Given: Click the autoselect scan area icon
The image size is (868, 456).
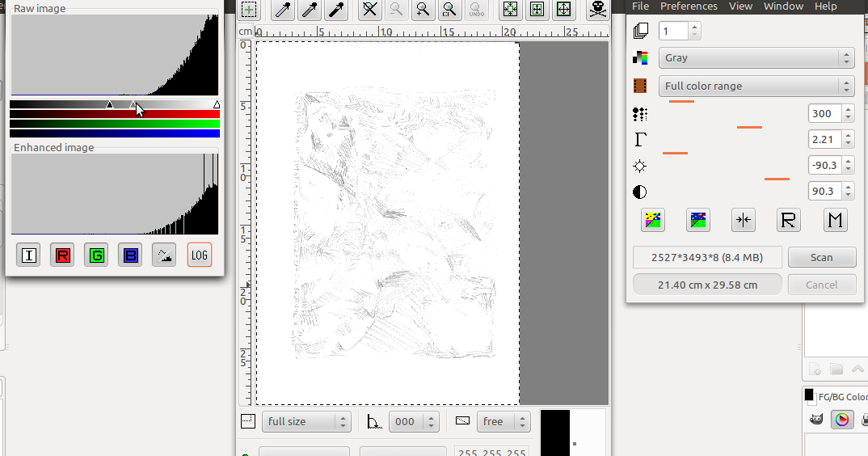Looking at the screenshot, I should point(510,10).
